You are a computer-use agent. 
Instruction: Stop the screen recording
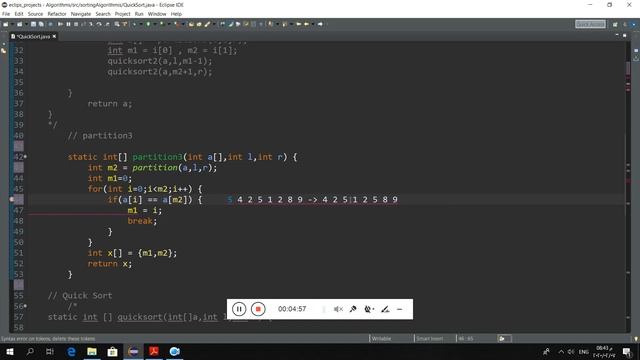click(x=258, y=309)
